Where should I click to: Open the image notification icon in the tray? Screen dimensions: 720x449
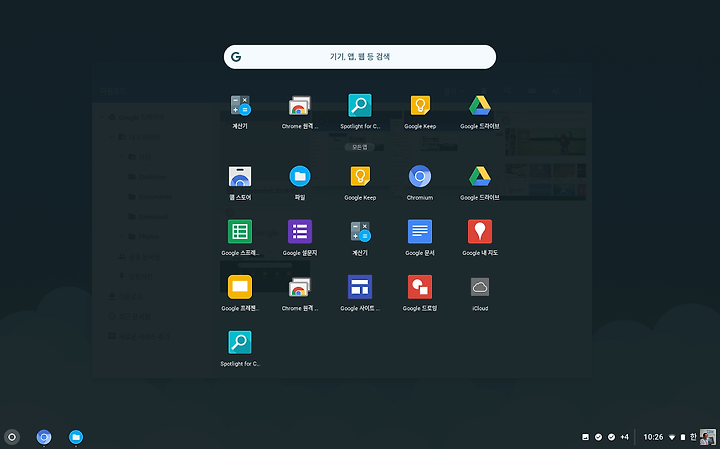(x=585, y=437)
